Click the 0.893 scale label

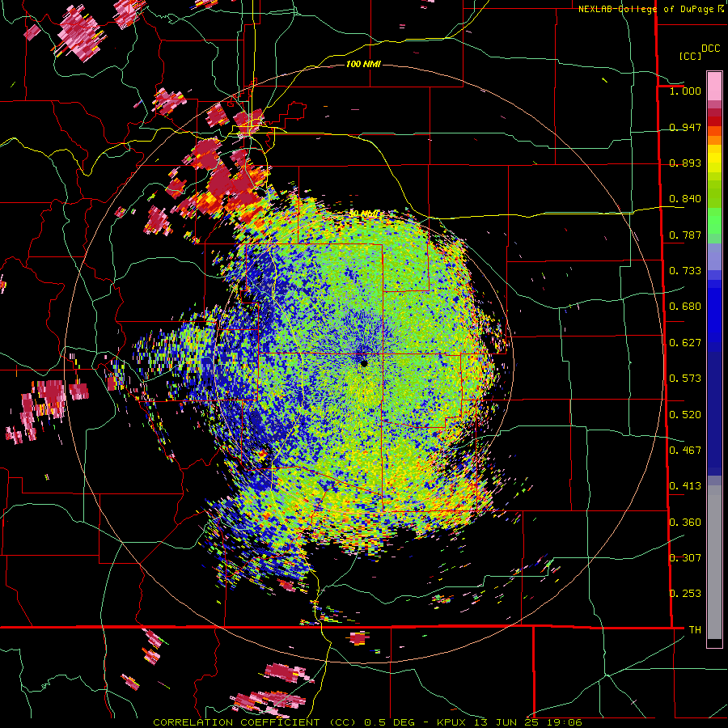click(x=685, y=163)
